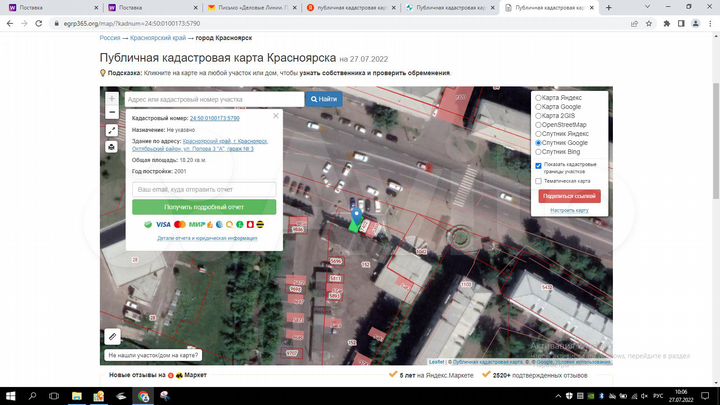
Task: Click Не нашли участок/дом на карте? button
Action: pos(153,355)
